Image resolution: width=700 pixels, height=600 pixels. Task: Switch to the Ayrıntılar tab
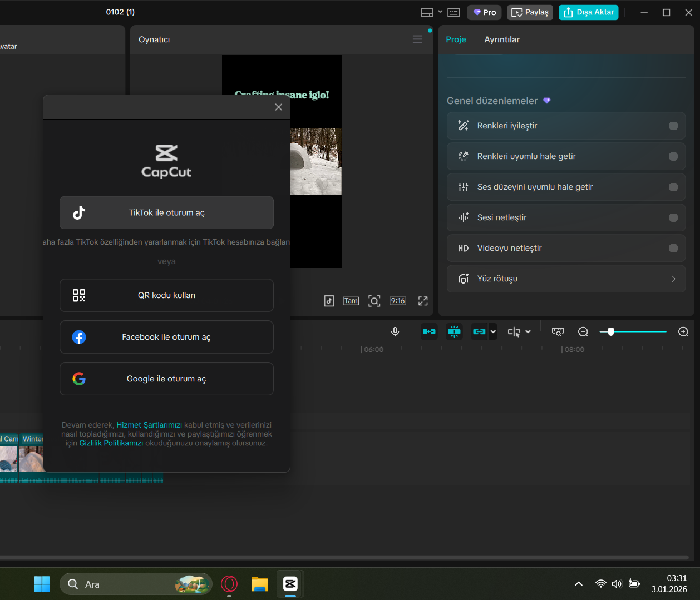pos(502,39)
